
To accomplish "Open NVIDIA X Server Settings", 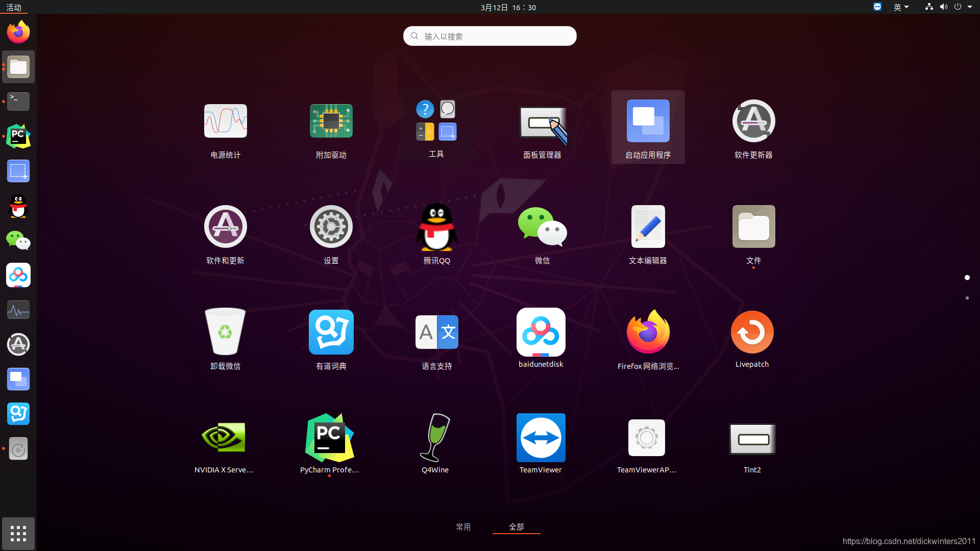I will [224, 437].
